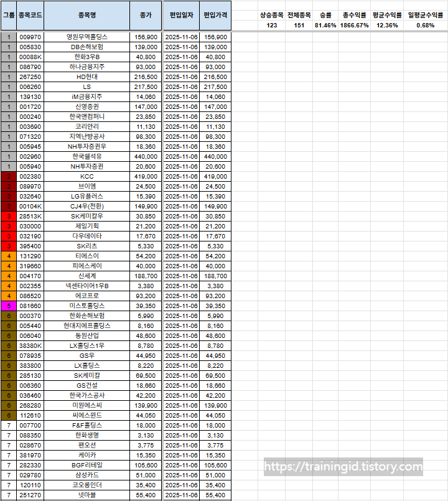Select the BGF리테일 cell
448x501 pixels.
tap(87, 466)
